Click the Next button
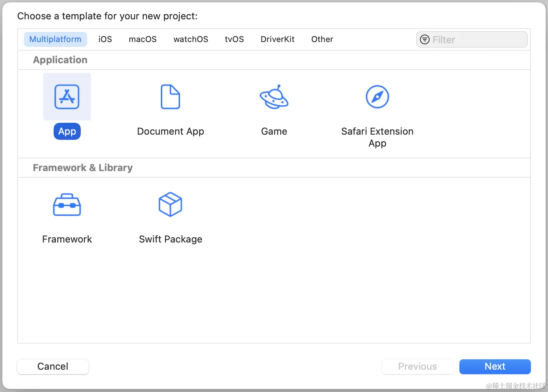Image resolution: width=548 pixels, height=392 pixels. pos(495,366)
